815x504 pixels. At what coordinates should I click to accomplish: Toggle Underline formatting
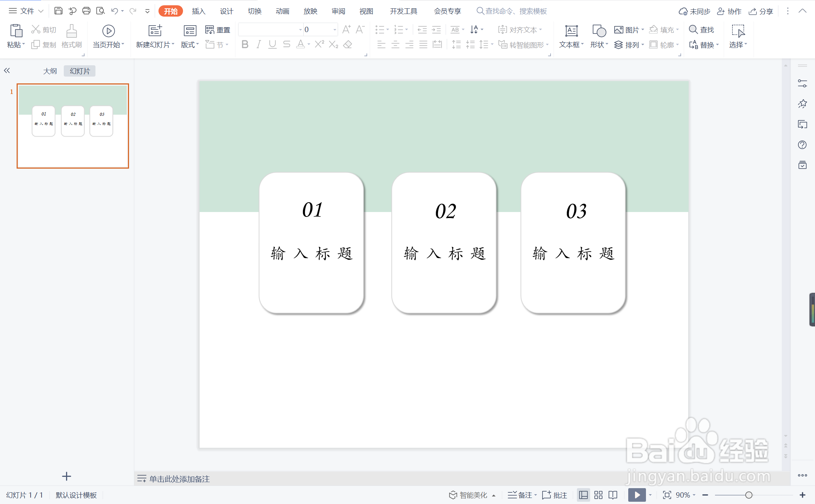point(272,45)
